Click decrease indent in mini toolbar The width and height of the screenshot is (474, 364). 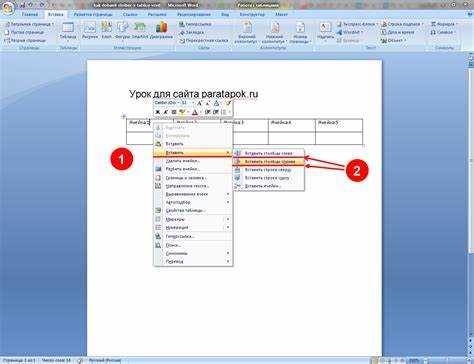(x=208, y=112)
